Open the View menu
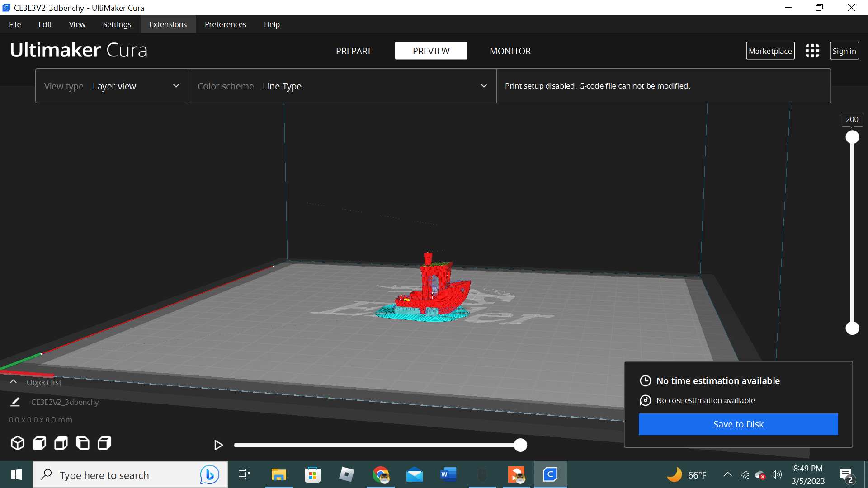The height and width of the screenshot is (488, 868). point(77,24)
